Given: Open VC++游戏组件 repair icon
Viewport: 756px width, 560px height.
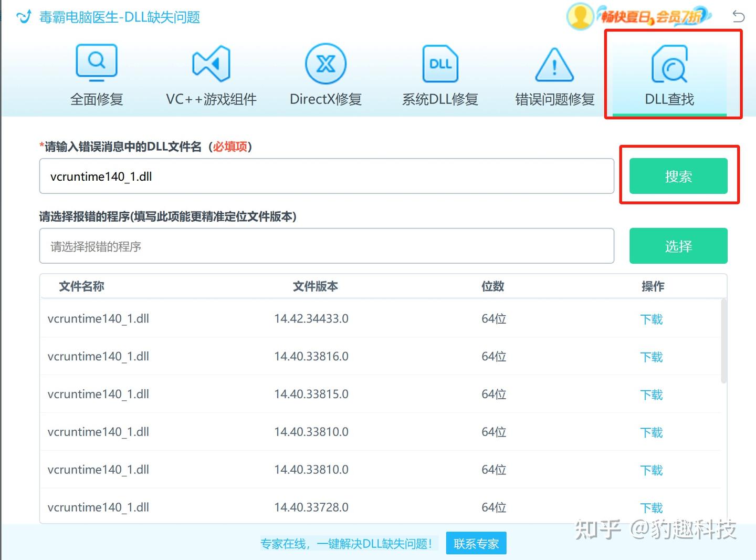Looking at the screenshot, I should [x=211, y=64].
